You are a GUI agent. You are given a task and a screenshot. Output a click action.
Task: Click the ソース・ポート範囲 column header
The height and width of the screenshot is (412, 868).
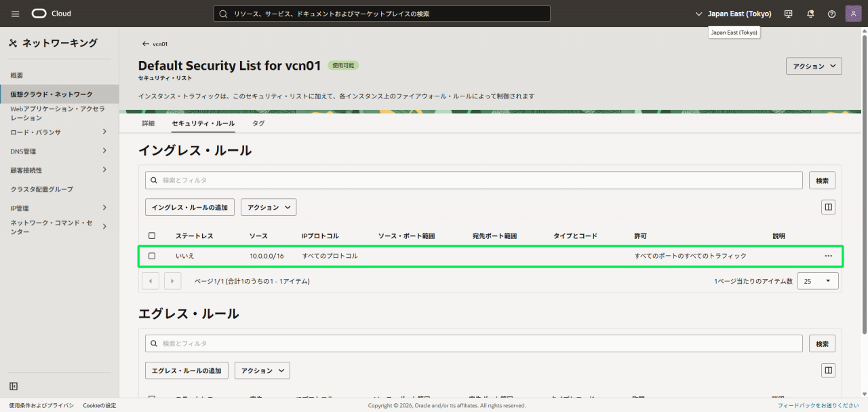(x=406, y=236)
